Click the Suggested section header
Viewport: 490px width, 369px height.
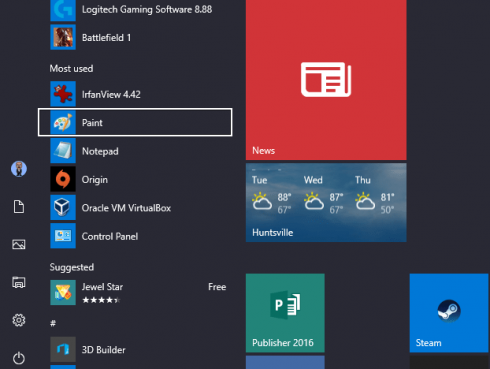tap(72, 267)
